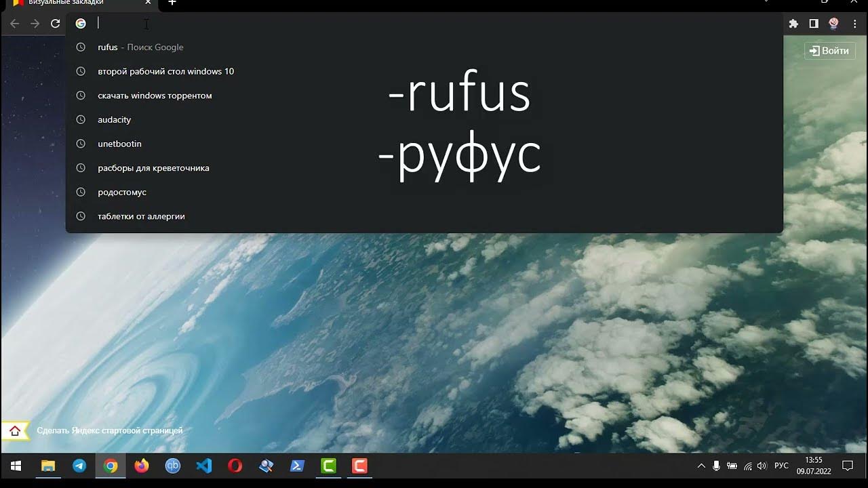The width and height of the screenshot is (868, 488).
Task: Choose suggestion 'скачать windows торрентом'
Action: pyautogui.click(x=424, y=96)
